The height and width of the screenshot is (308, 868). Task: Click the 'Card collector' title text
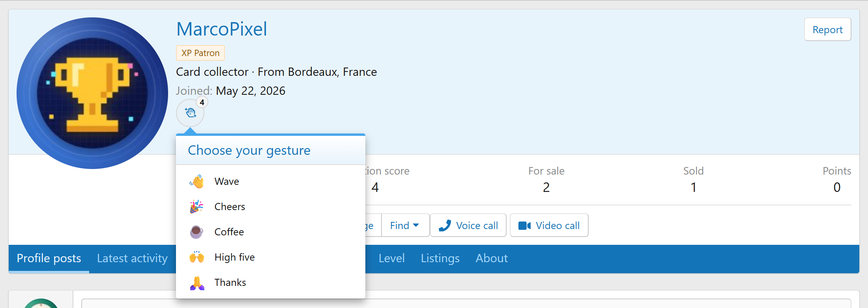point(212,72)
